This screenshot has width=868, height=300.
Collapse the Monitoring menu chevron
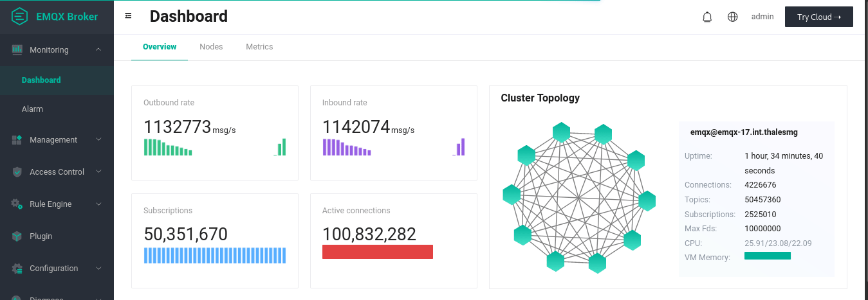click(x=98, y=50)
